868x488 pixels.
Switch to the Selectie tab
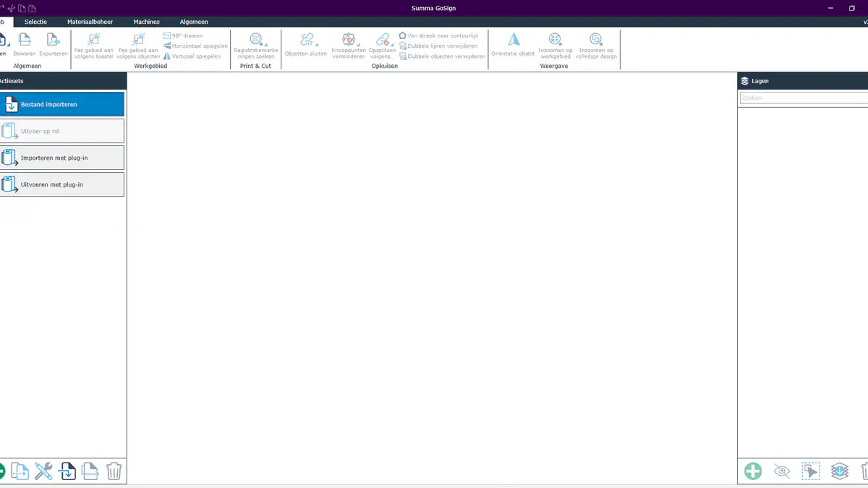(x=35, y=22)
